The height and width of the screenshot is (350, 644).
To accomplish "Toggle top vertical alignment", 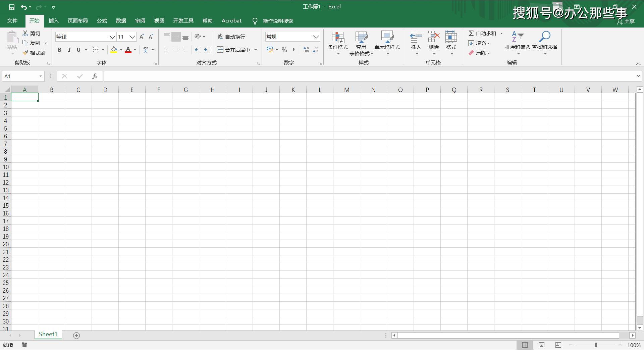I will pos(167,37).
